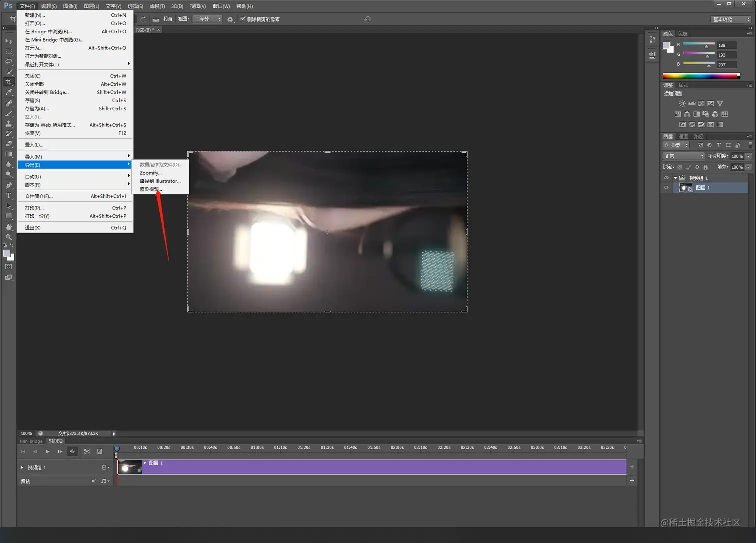Image resolution: width=756 pixels, height=543 pixels.
Task: Open crop options gear settings
Action: point(230,19)
